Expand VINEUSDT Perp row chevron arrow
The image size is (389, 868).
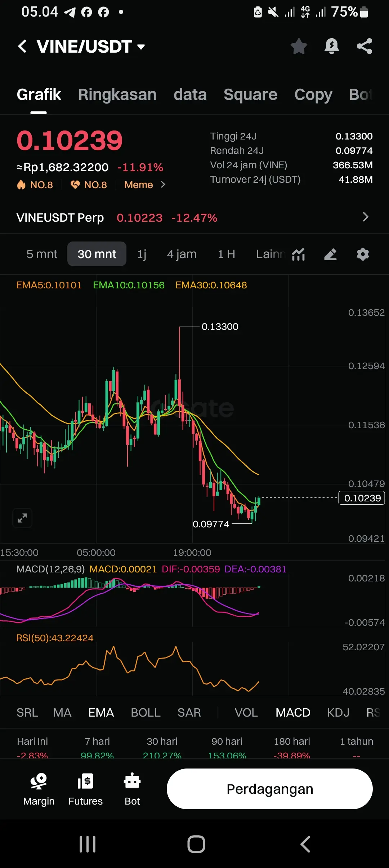366,217
